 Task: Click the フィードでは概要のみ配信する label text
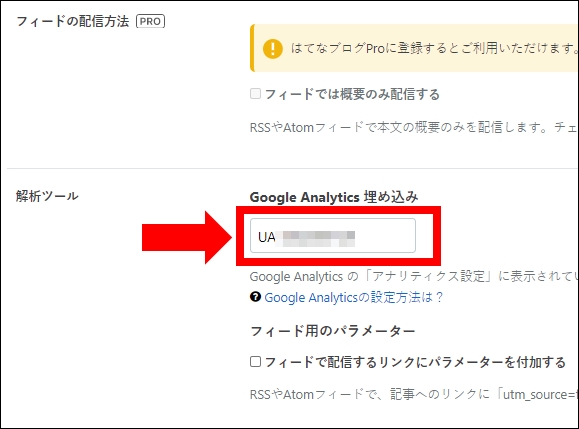point(352,94)
